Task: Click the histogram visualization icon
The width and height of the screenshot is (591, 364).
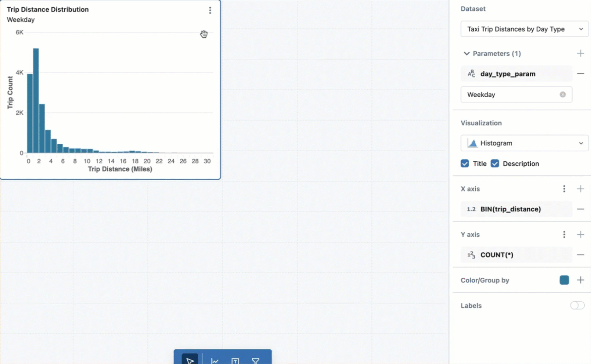Action: [472, 143]
